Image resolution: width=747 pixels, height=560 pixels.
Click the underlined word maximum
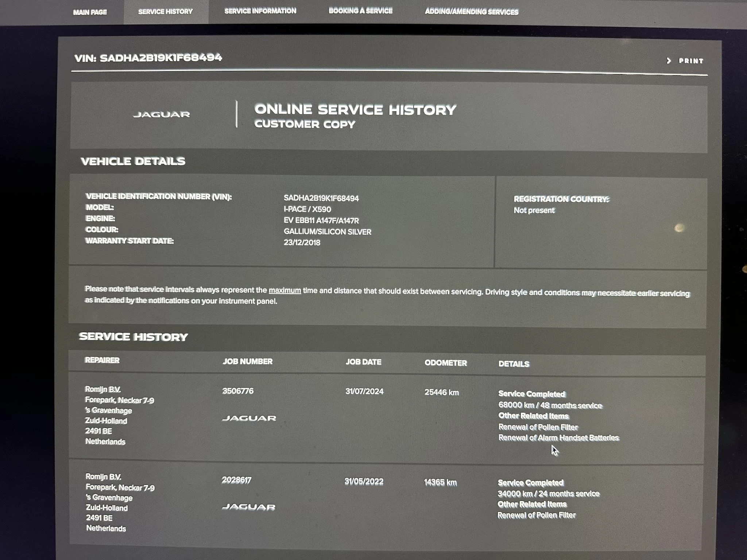pyautogui.click(x=285, y=291)
